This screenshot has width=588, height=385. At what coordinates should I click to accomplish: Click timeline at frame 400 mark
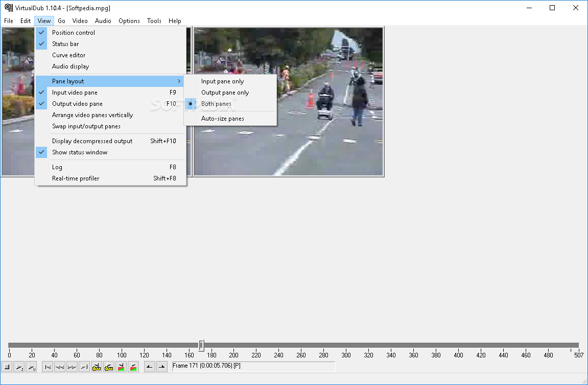[x=458, y=345]
